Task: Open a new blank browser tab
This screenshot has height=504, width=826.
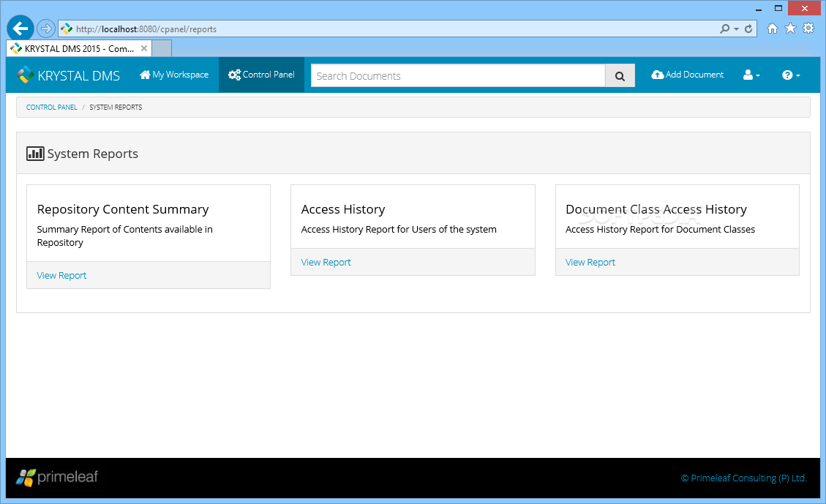Action: coord(162,48)
